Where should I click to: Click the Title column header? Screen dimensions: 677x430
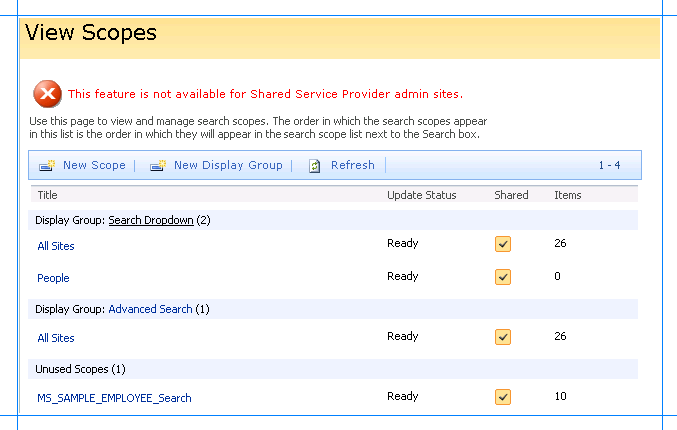(x=47, y=195)
